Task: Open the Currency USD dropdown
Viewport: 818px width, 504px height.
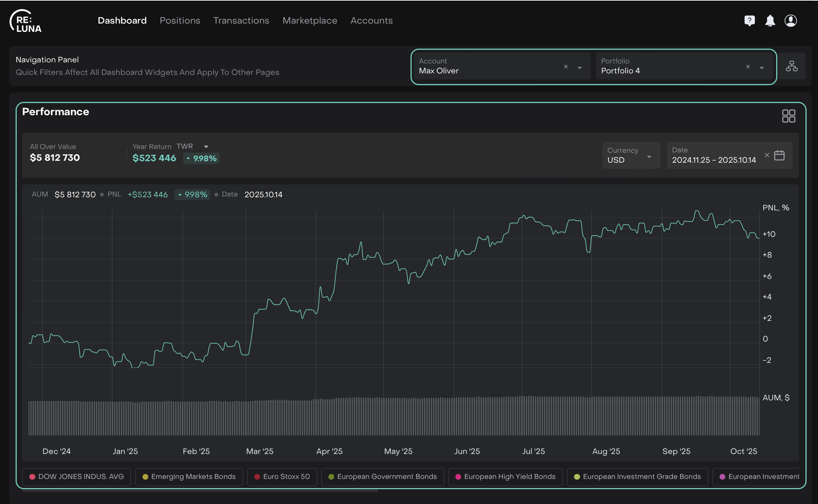Action: 631,155
